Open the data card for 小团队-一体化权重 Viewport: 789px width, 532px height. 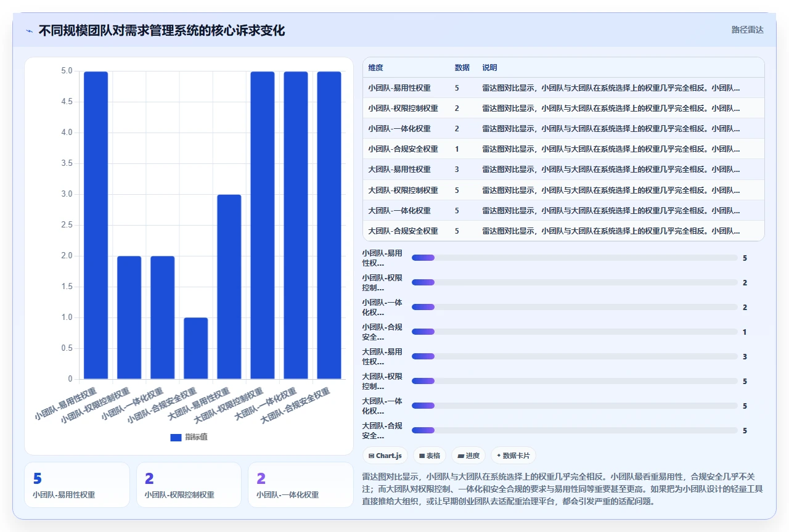point(301,485)
